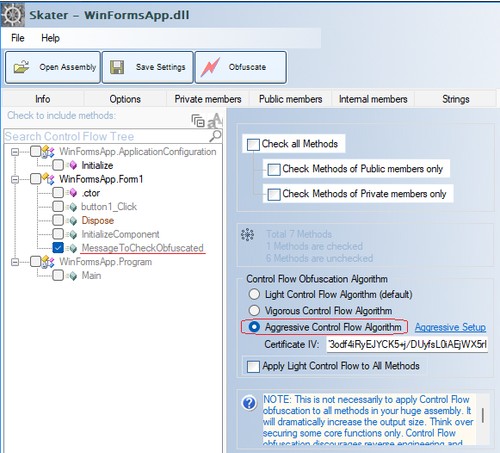Uncheck the MessageToCheckObfuscated checkbox
This screenshot has width=500, height=453.
pos(58,248)
